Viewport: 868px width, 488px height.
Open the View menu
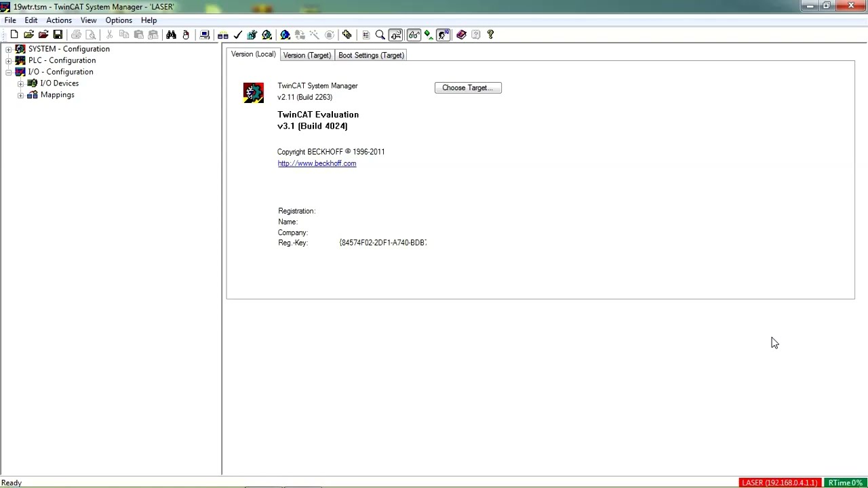pyautogui.click(x=88, y=20)
